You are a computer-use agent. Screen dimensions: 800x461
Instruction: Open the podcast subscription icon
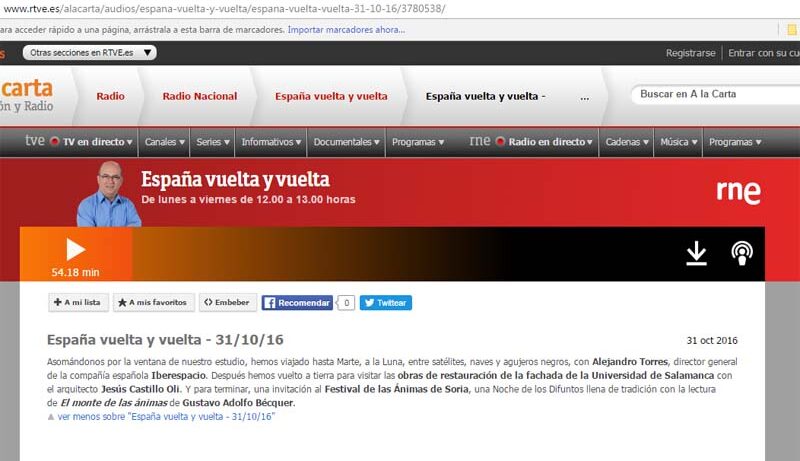[742, 253]
